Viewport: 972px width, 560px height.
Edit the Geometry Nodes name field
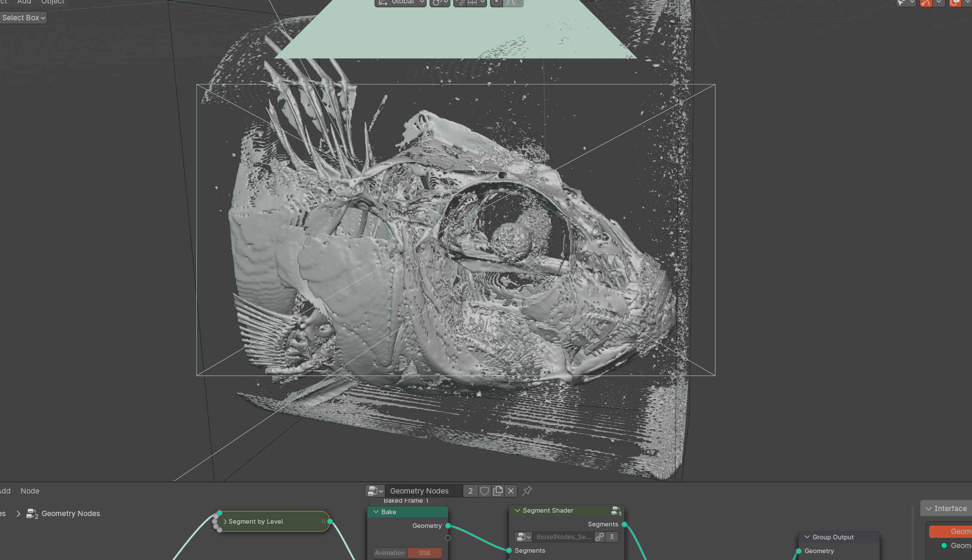pyautogui.click(x=423, y=491)
